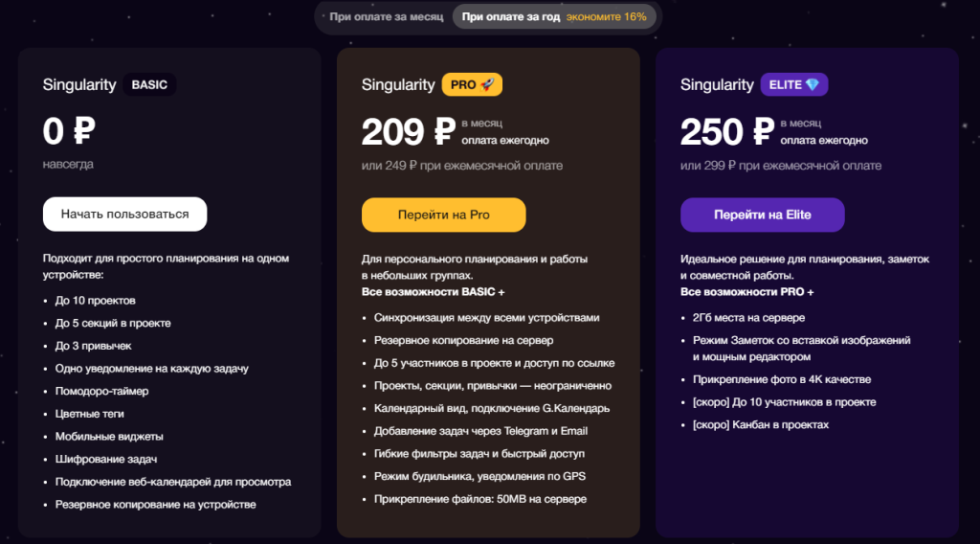The height and width of the screenshot is (544, 980).
Task: Click «Все возможности PRO +» text
Action: (x=747, y=292)
